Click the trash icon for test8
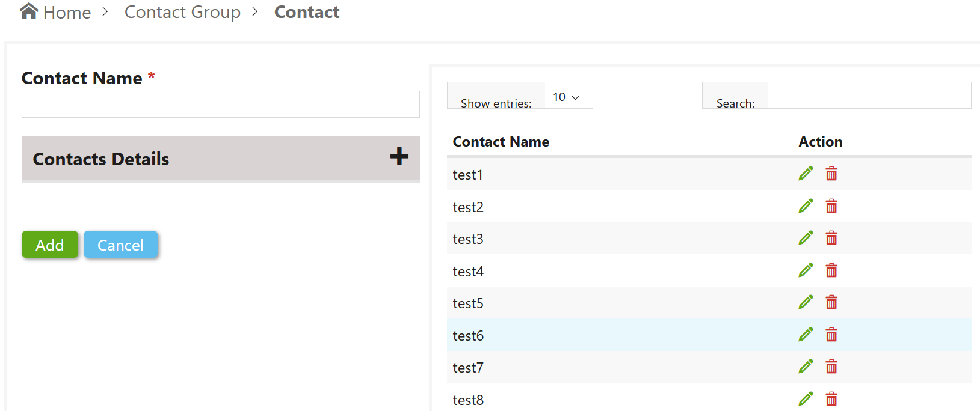Viewport: 980px width, 411px height. coord(831,399)
